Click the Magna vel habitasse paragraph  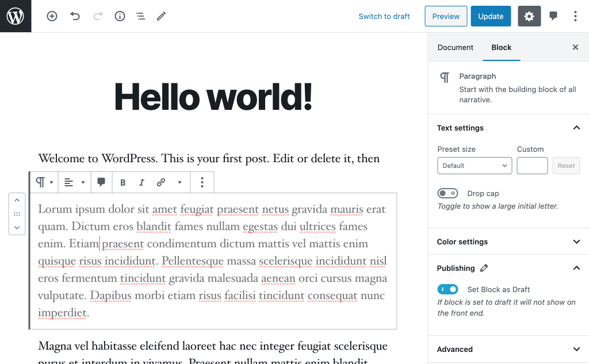click(213, 352)
